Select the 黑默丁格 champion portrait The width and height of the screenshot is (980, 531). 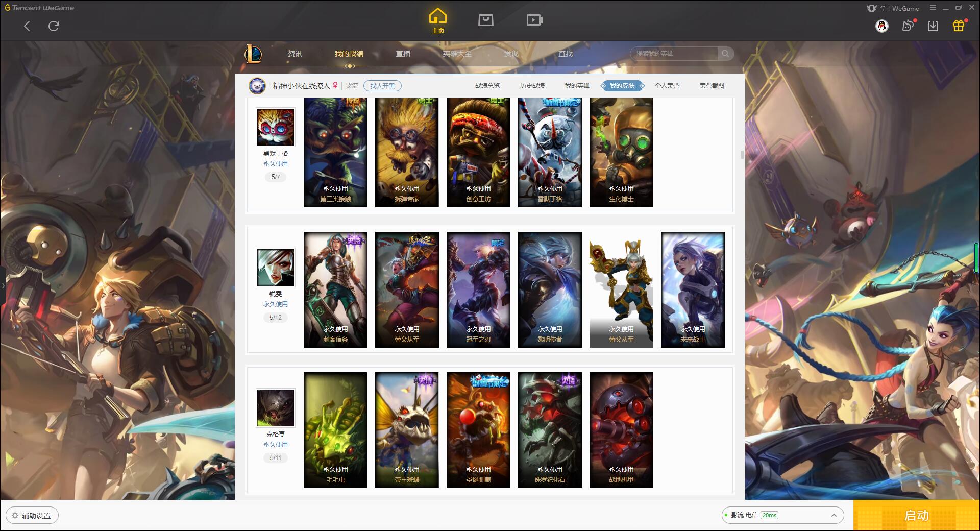tap(276, 127)
